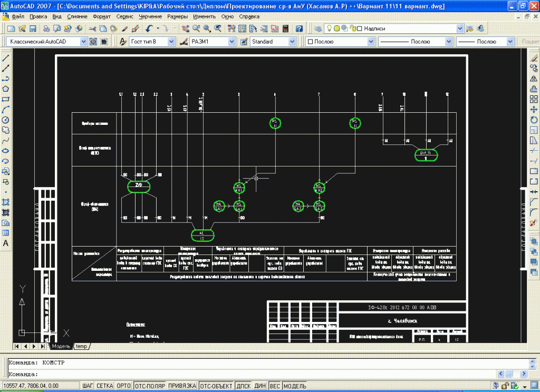
Task: Switch to the Модель tab
Action: pos(61,346)
